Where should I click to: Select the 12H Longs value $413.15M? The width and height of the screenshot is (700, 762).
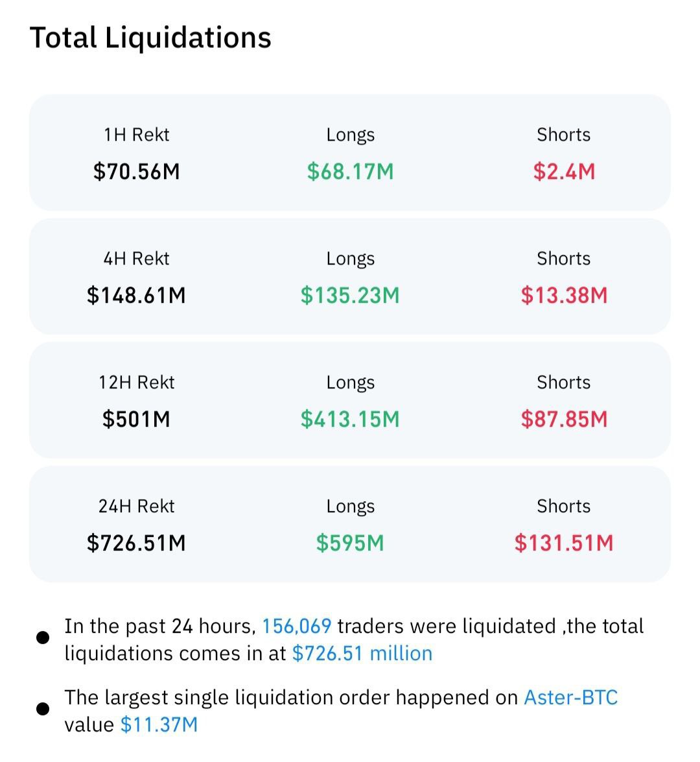pyautogui.click(x=350, y=420)
